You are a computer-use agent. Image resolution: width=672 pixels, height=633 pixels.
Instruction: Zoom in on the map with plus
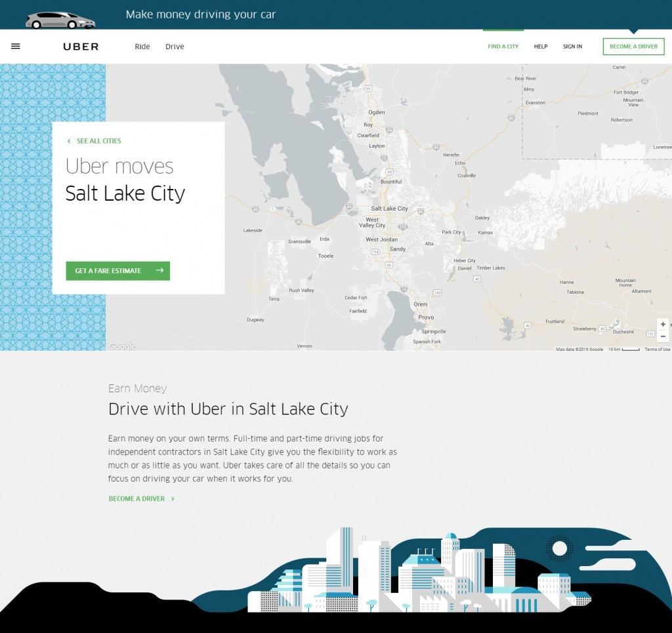[663, 324]
